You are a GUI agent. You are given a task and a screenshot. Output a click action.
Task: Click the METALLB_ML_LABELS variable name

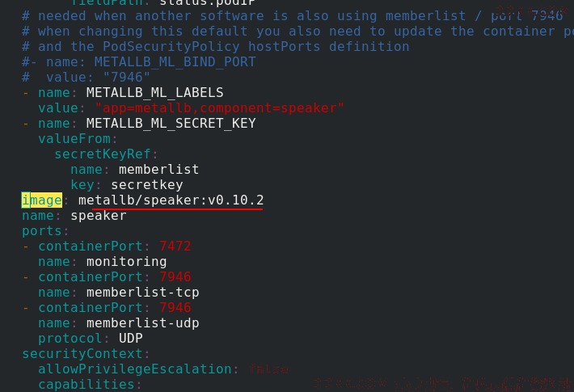pyautogui.click(x=155, y=93)
